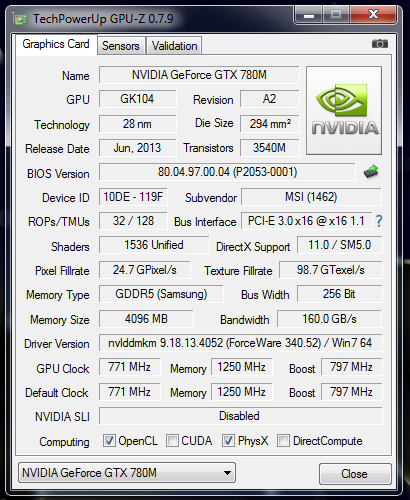Click the Transistors field 3540M
The width and height of the screenshot is (410, 500).
point(270,148)
